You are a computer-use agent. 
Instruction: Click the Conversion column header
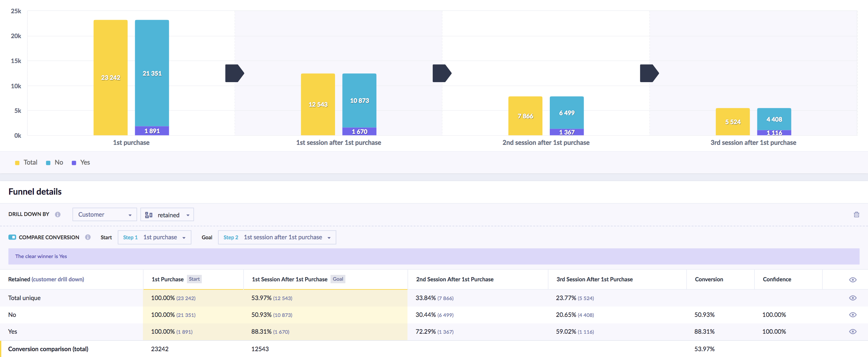click(709, 279)
